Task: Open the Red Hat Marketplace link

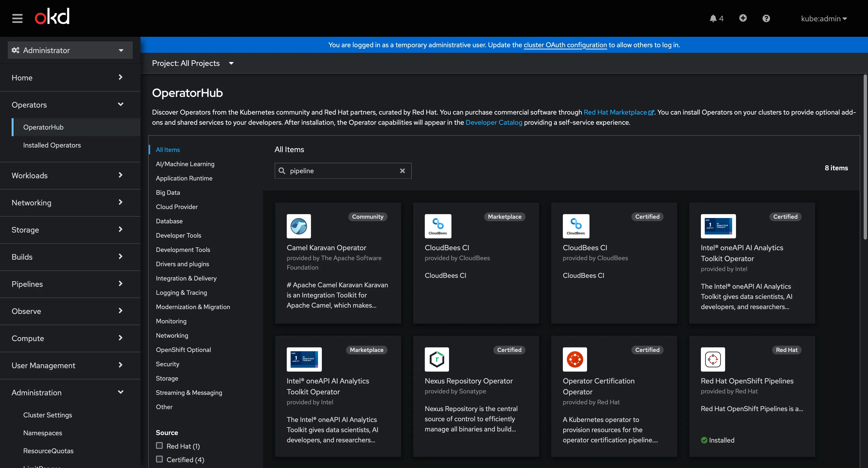Action: point(615,112)
